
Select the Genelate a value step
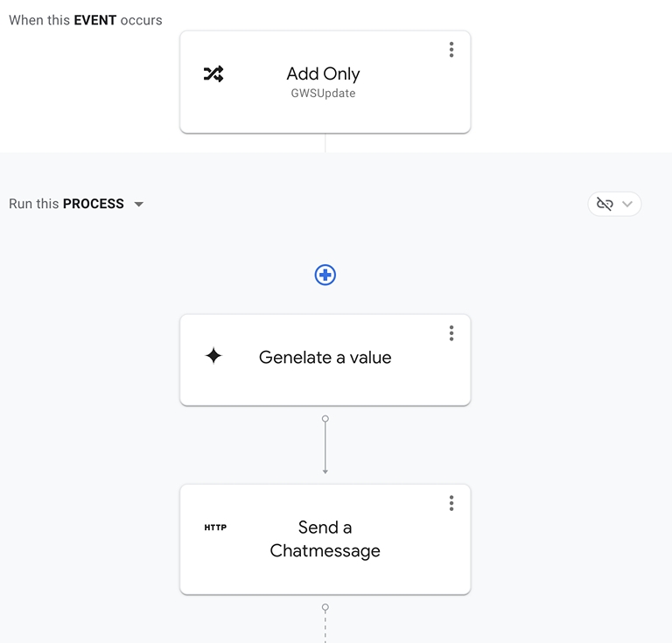(325, 385)
